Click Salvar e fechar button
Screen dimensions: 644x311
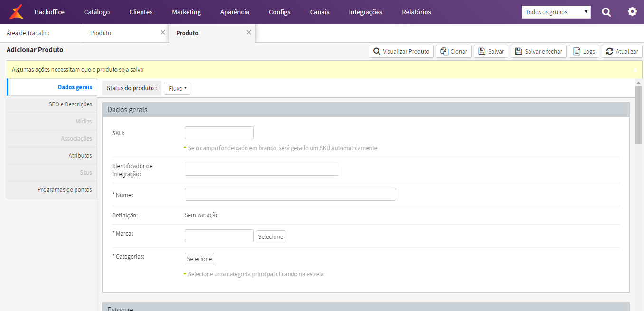[539, 51]
